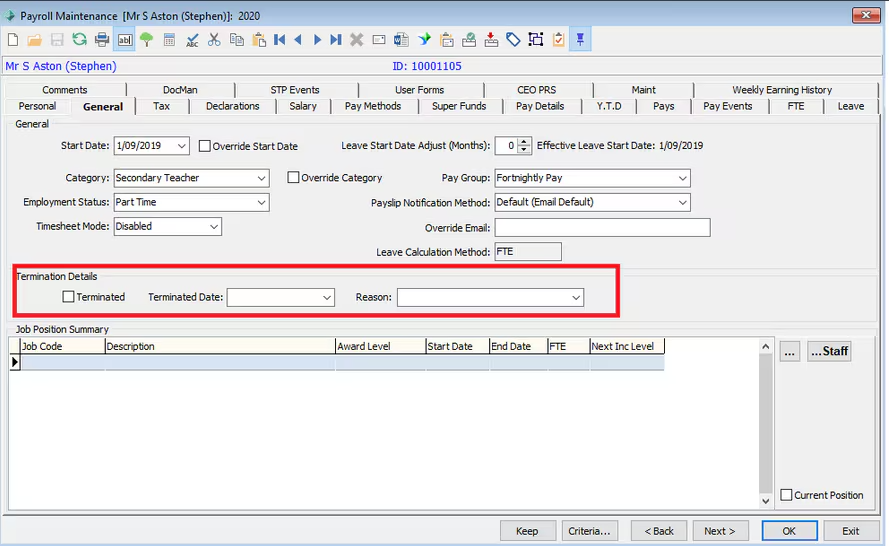Switch to the Personal tab
This screenshot has width=889, height=546.
click(37, 106)
